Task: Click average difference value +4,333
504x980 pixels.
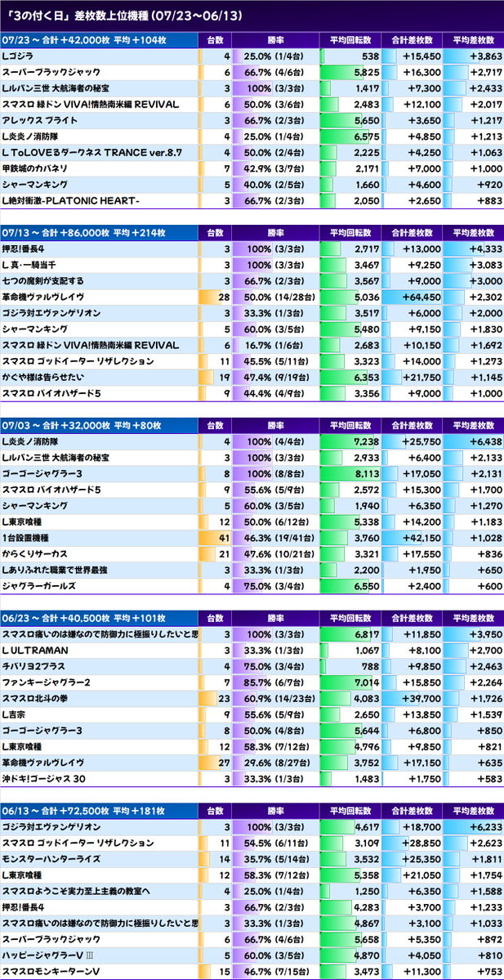Action: (485, 248)
